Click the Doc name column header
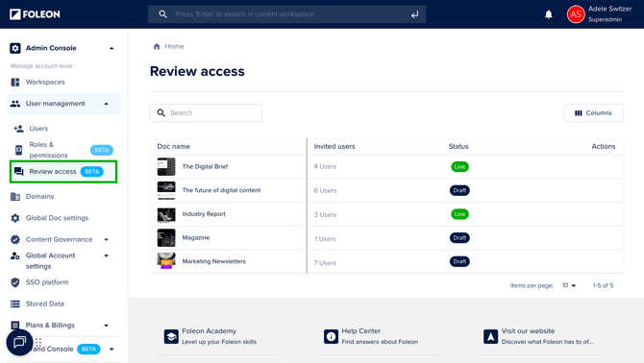 173,146
